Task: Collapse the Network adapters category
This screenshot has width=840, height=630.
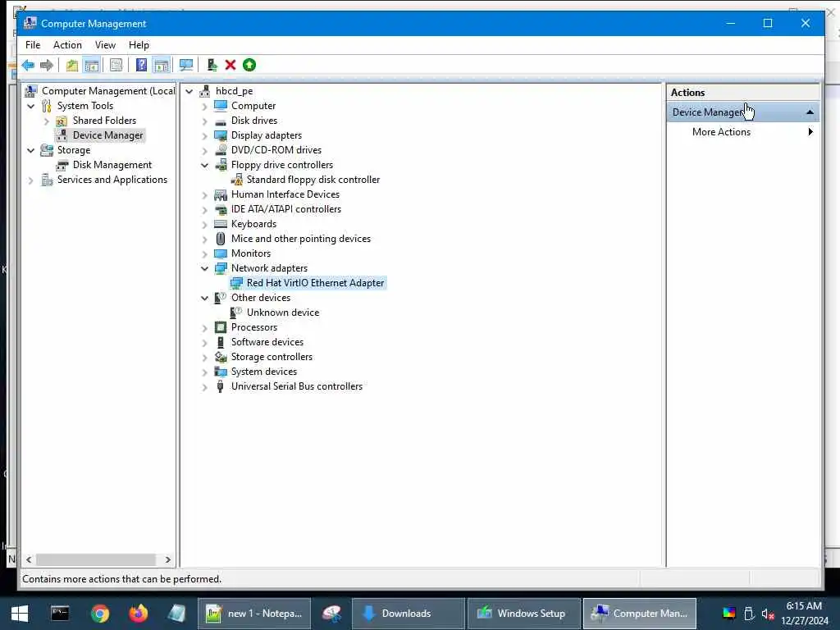Action: [x=204, y=268]
